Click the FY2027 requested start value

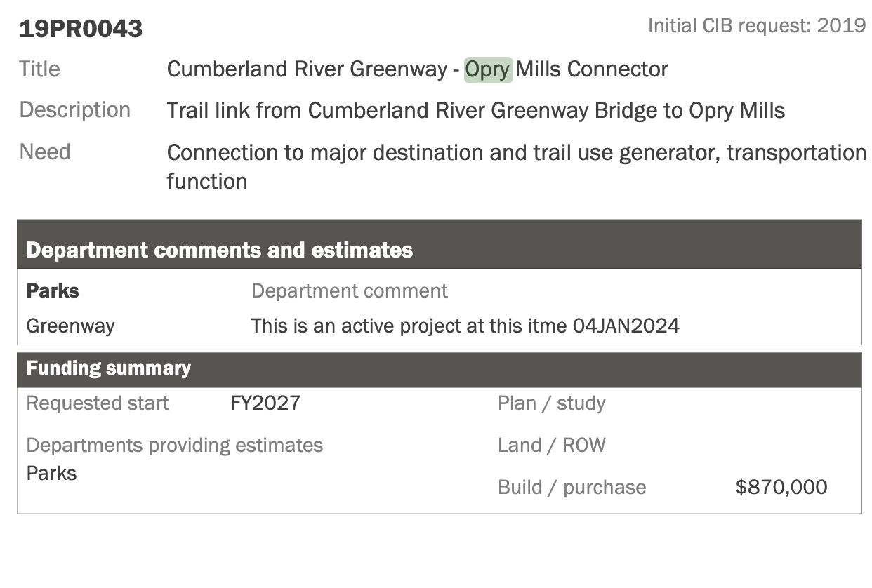click(x=265, y=403)
